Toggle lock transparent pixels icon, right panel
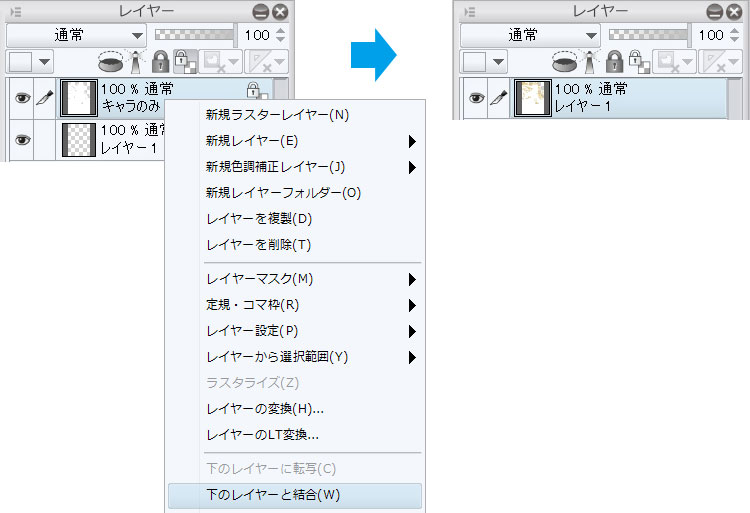 click(x=639, y=62)
